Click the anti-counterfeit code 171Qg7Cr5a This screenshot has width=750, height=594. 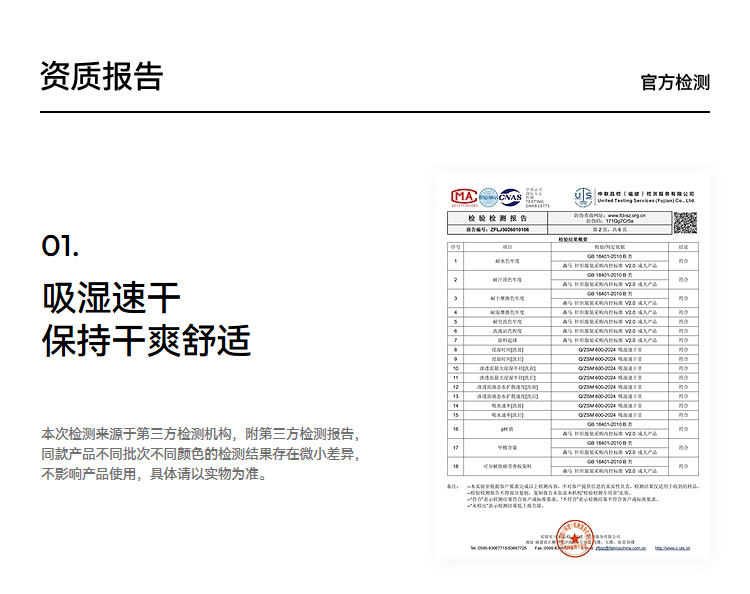(619, 221)
